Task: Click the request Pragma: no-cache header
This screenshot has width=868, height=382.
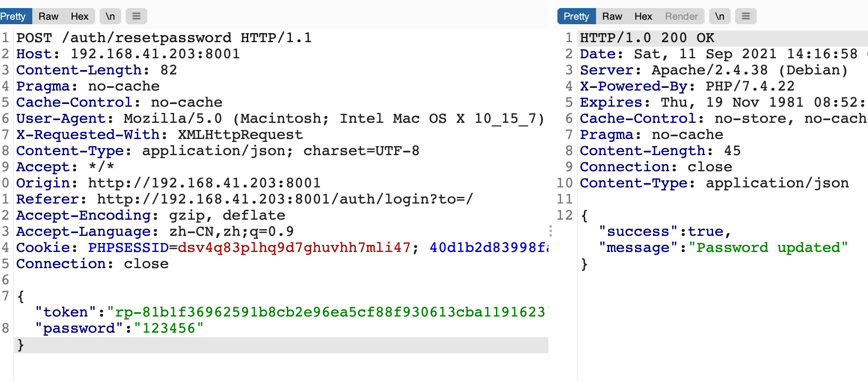Action: pyautogui.click(x=88, y=86)
